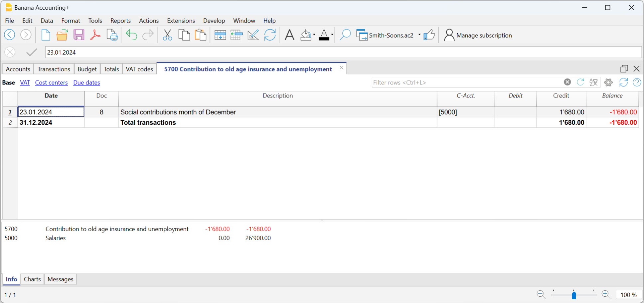Open the PDF export icon
644x303 pixels.
coord(95,35)
